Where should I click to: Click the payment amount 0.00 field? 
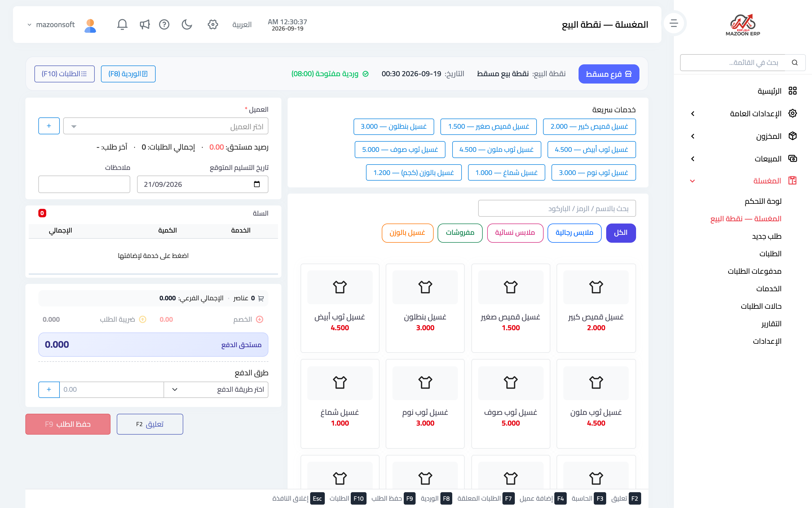112,389
